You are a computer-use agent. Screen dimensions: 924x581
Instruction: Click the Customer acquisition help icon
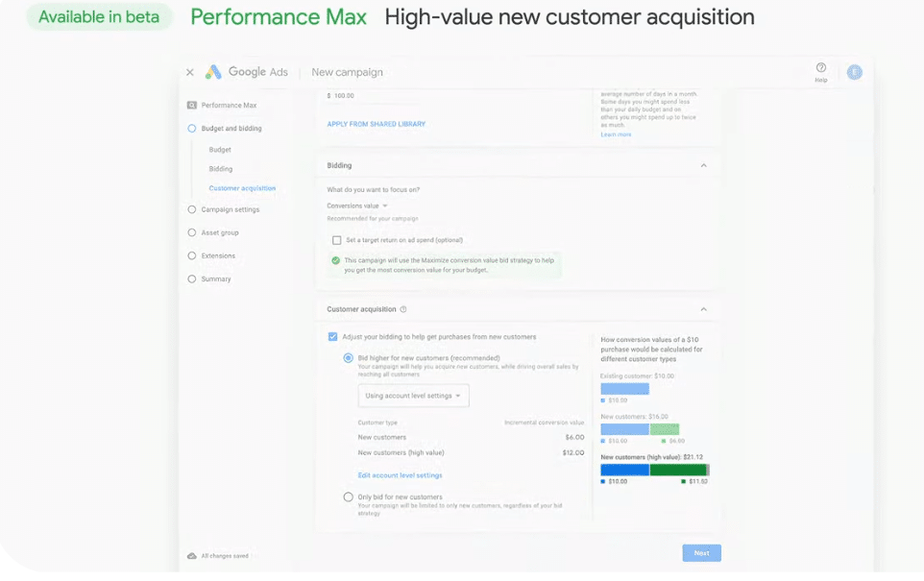(x=403, y=309)
